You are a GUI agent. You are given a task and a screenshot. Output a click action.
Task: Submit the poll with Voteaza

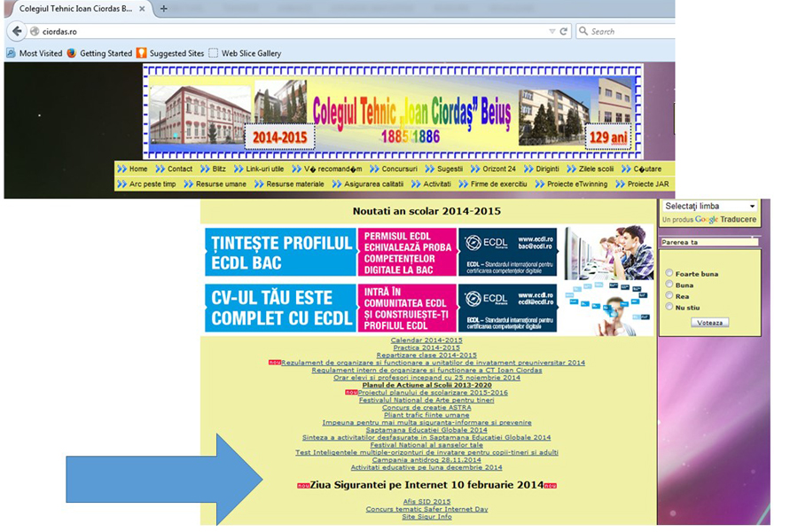710,323
